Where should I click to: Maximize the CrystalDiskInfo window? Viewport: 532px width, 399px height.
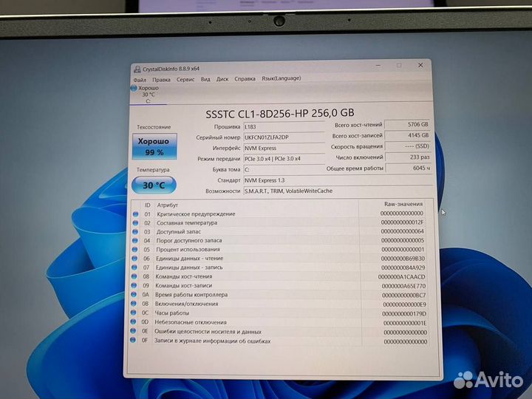click(399, 65)
